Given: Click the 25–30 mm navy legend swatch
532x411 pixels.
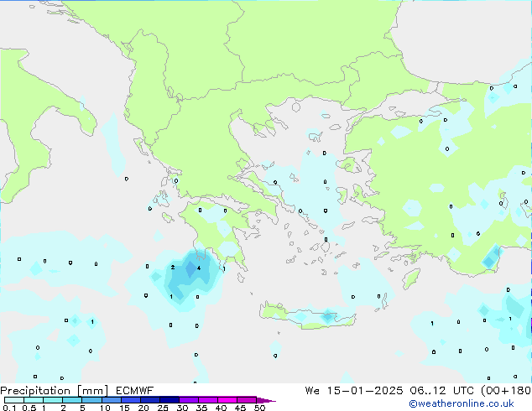Looking at the screenshot, I should point(170,400).
